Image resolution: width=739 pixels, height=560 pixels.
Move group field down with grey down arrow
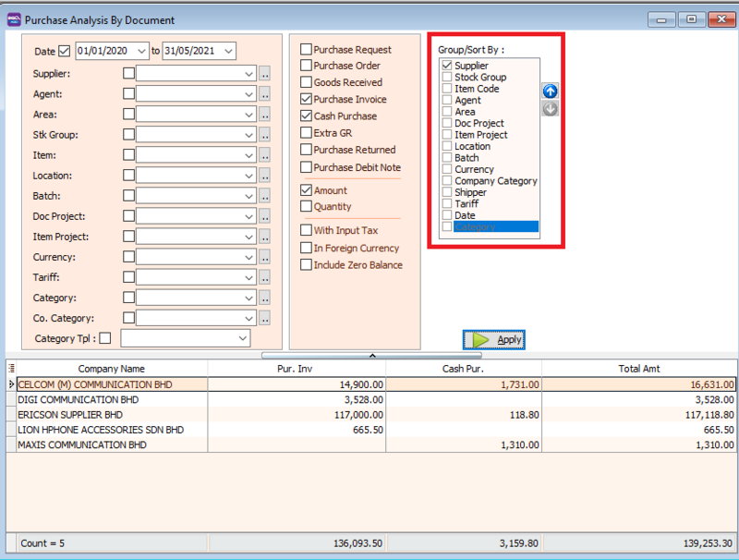point(550,109)
